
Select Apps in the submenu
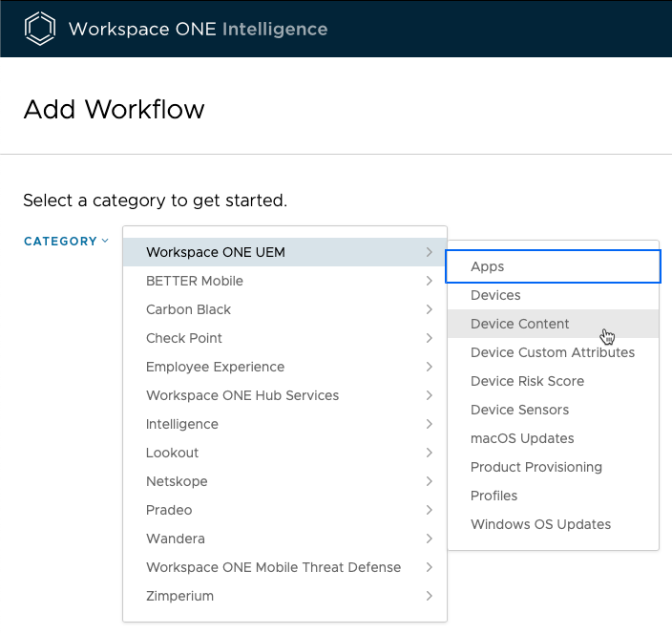coord(488,266)
